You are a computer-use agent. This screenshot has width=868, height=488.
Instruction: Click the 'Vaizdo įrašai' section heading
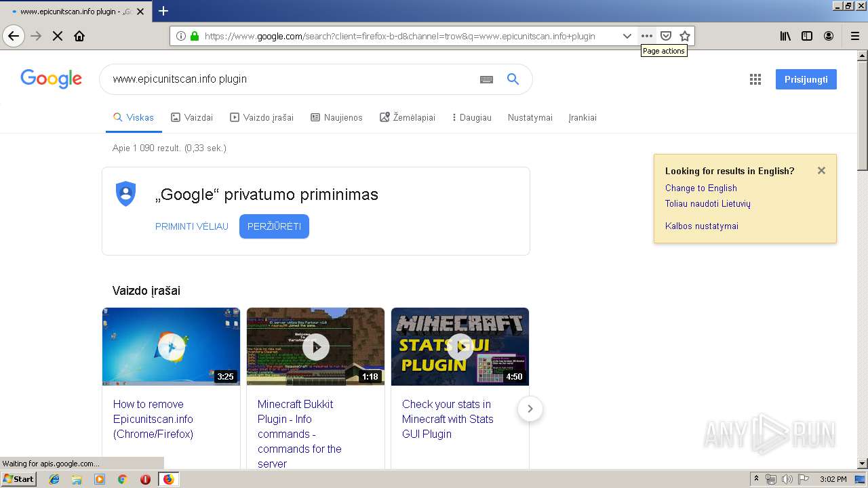click(146, 291)
